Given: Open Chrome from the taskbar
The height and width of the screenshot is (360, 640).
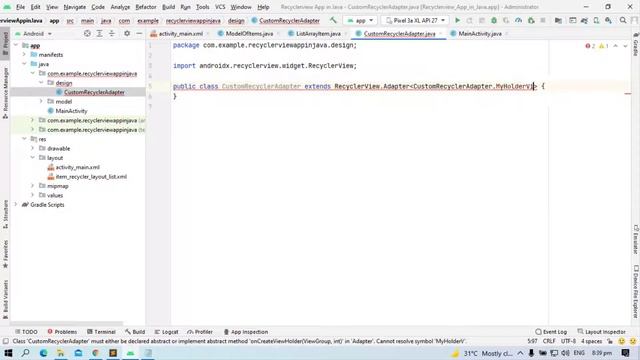Looking at the screenshot, I should click(x=96, y=353).
